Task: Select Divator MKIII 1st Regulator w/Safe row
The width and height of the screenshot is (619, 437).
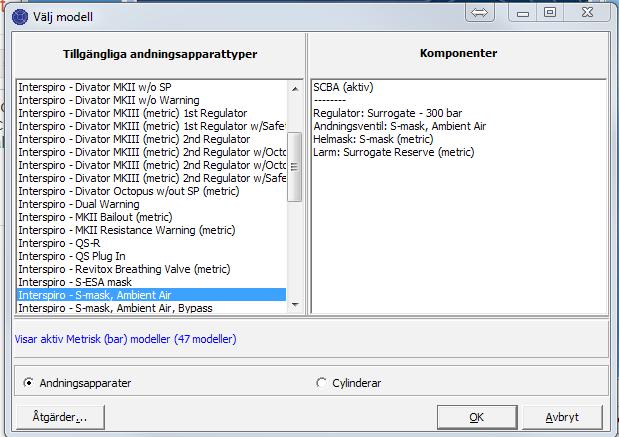Action: (152, 126)
